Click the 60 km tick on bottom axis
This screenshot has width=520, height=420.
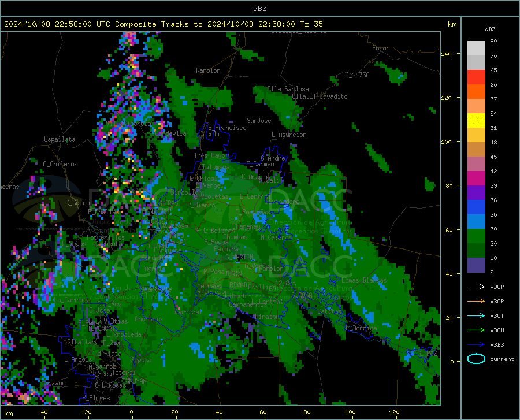[x=263, y=412]
